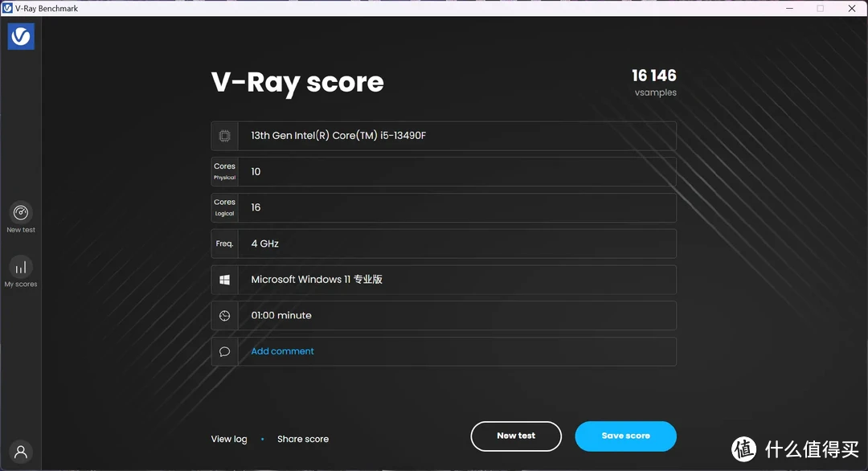The width and height of the screenshot is (868, 471).
Task: Open the user account profile icon
Action: click(x=21, y=453)
